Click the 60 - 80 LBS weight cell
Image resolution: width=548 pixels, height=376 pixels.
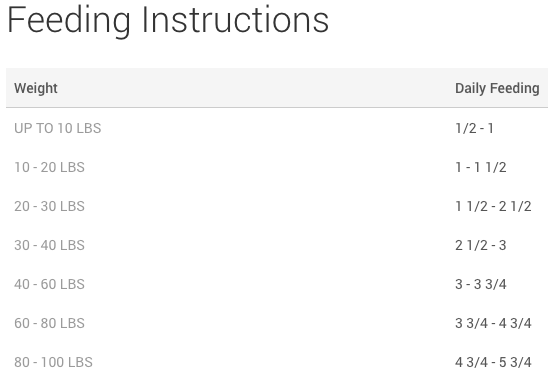(x=49, y=323)
